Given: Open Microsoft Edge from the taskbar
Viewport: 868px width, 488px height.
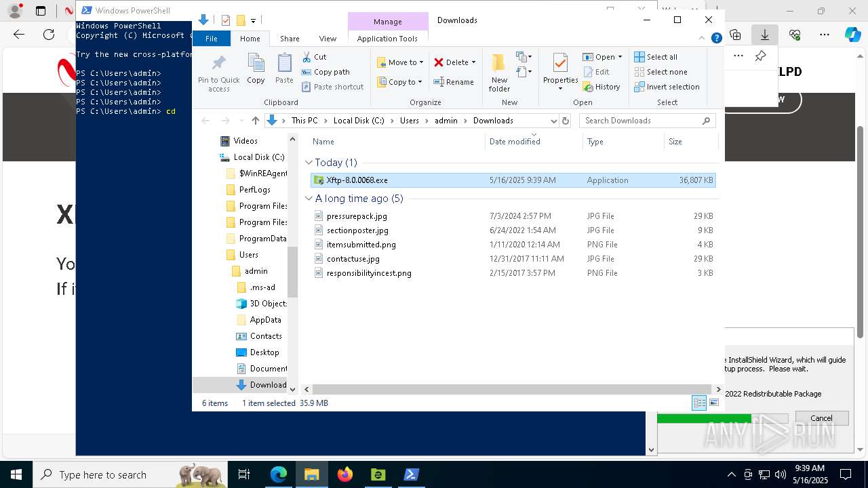Looking at the screenshot, I should pyautogui.click(x=279, y=474).
